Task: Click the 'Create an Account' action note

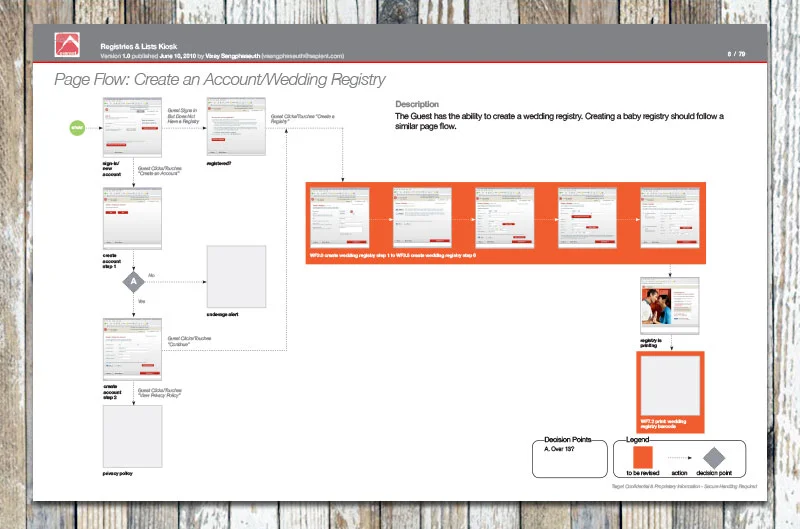Action: [160, 171]
